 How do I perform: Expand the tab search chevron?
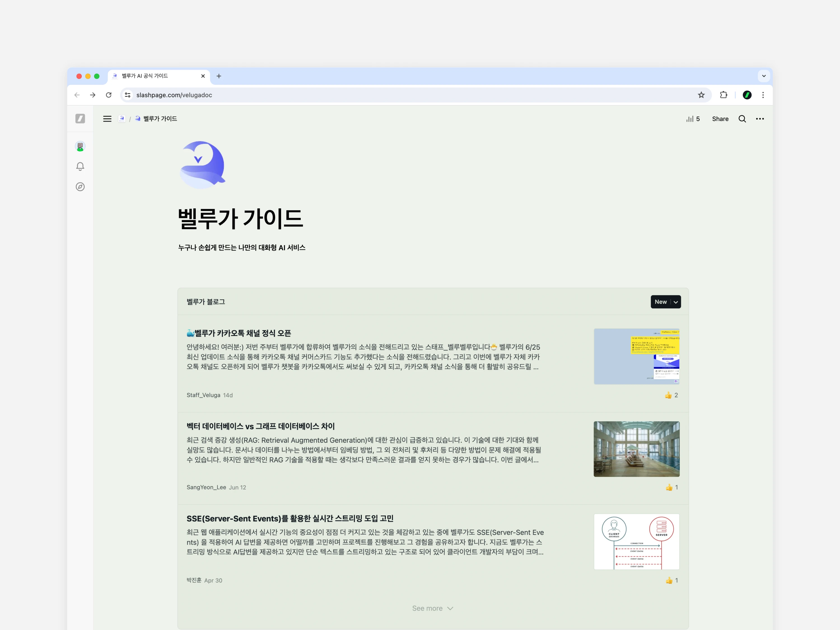(764, 76)
